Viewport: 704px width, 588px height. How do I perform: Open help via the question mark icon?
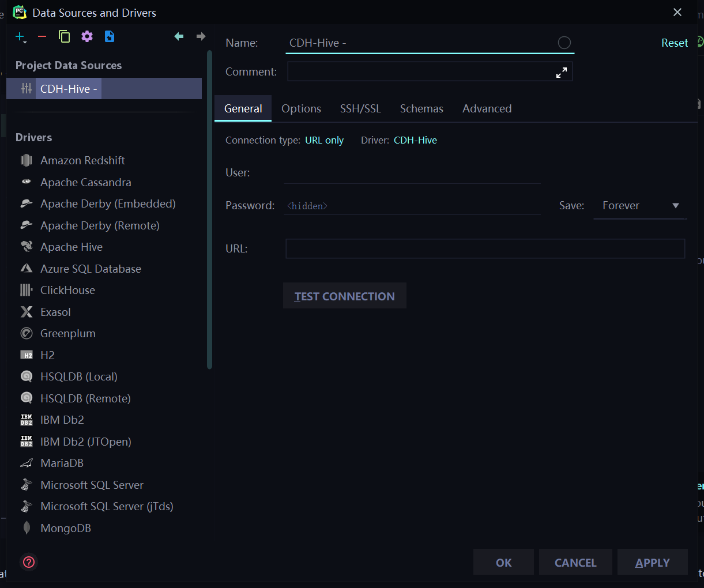(29, 562)
